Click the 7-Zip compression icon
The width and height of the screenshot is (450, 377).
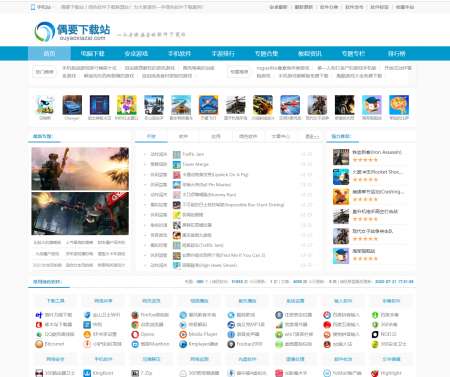135,373
